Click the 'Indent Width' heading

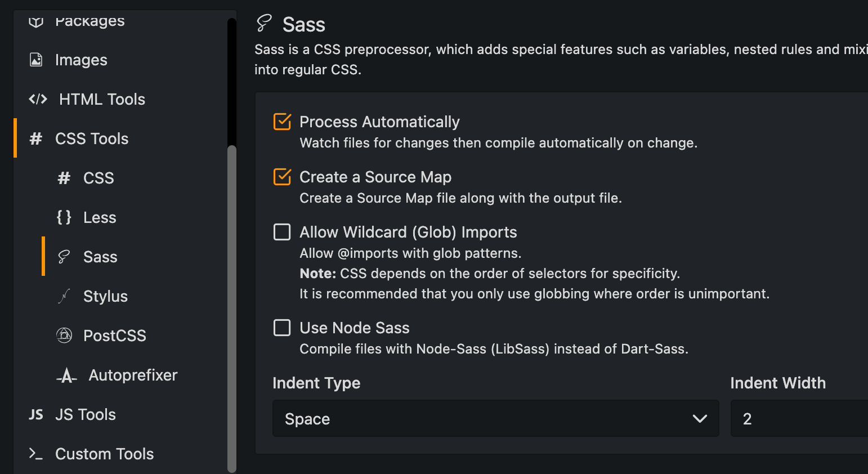(x=778, y=383)
